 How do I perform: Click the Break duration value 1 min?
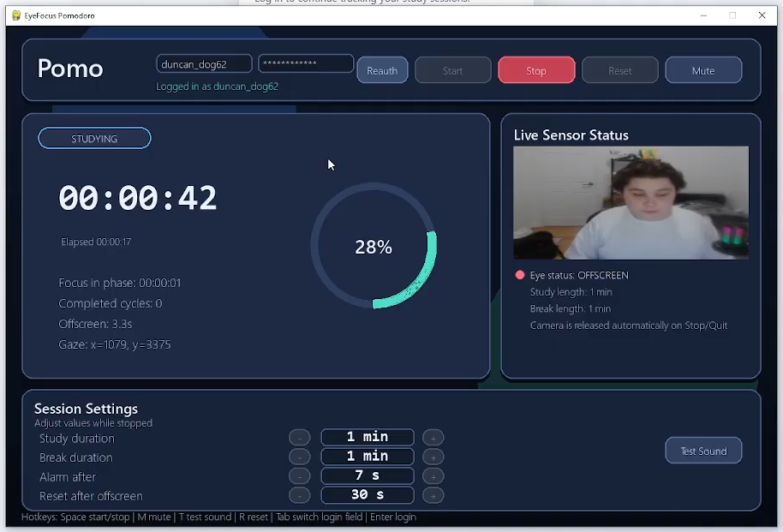pos(367,456)
